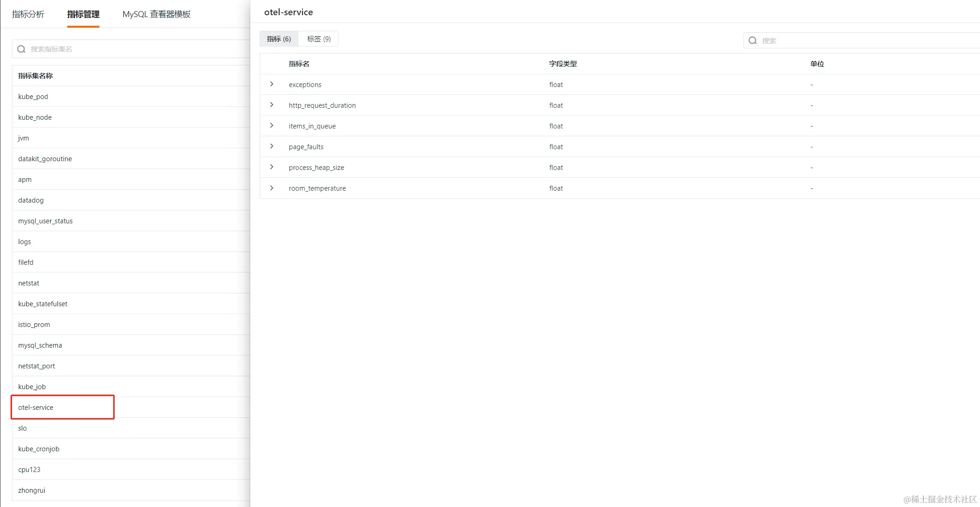Image resolution: width=980 pixels, height=507 pixels.
Task: Click the items_in_queue metric name
Action: (312, 126)
